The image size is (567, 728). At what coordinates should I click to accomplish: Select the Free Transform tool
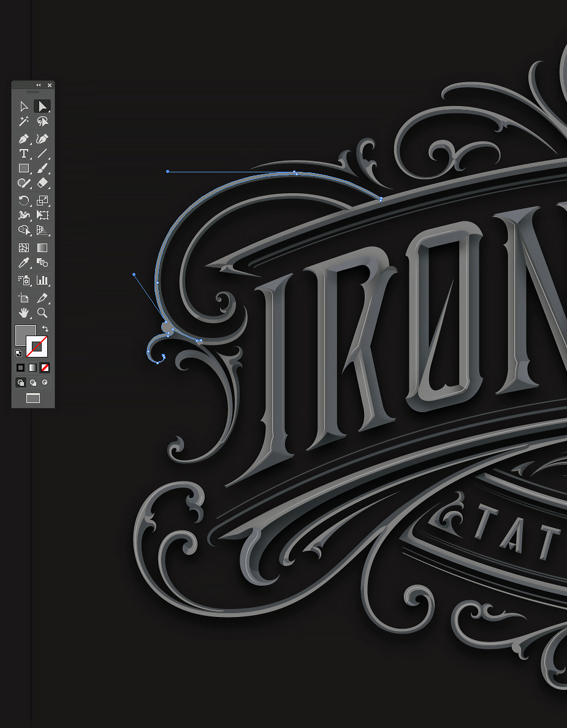pos(42,215)
